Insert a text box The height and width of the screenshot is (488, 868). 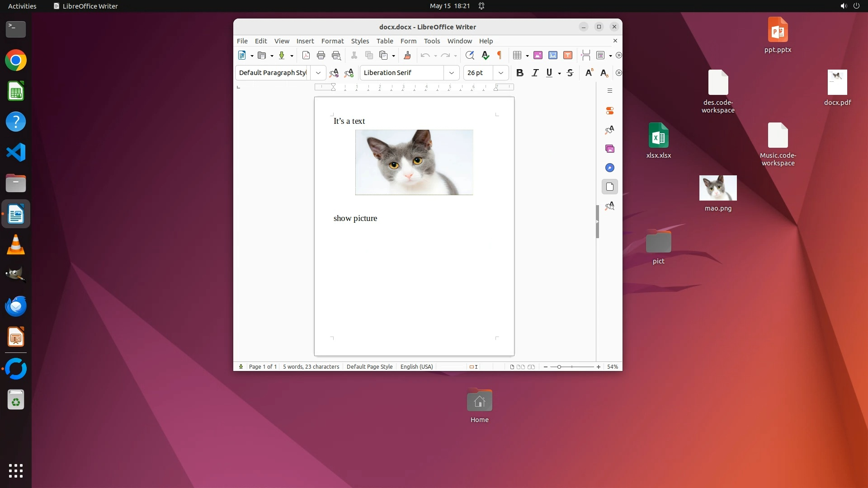pos(568,55)
